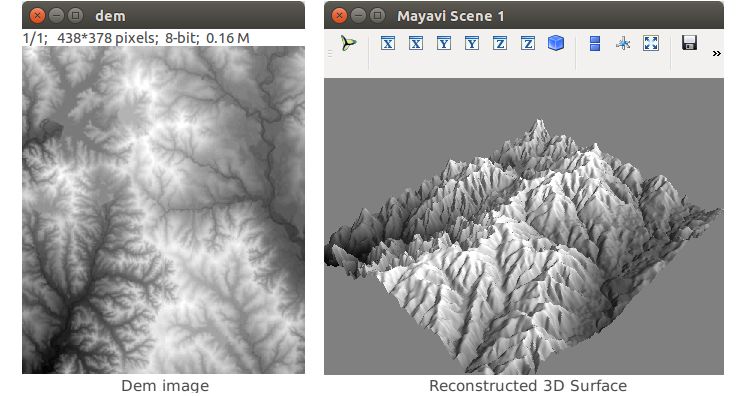Screen dimensions: 745x396
Task: Maximize the Mayavi Scene 1 window
Action: click(x=377, y=15)
